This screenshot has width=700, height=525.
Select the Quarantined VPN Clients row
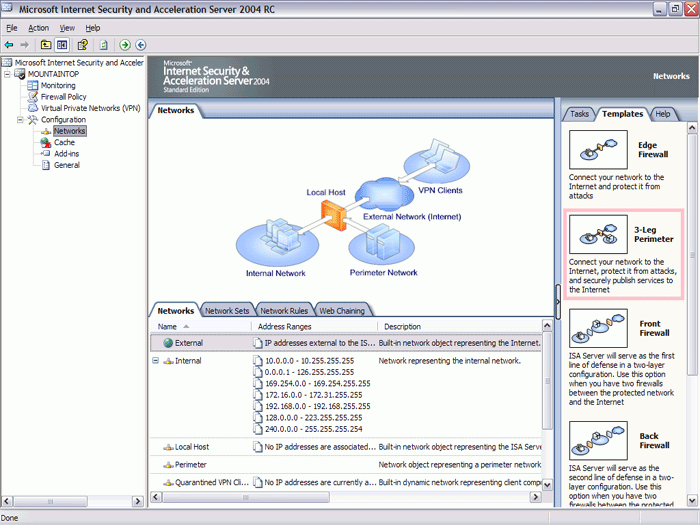point(346,483)
